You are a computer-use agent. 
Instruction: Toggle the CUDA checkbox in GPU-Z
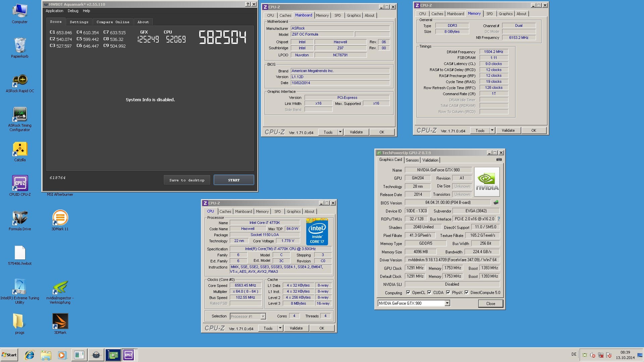coord(429,293)
